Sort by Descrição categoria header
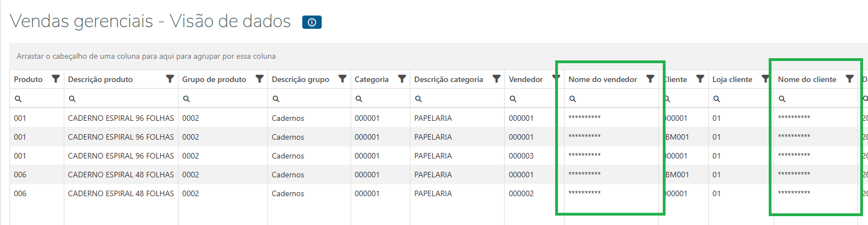The width and height of the screenshot is (868, 225). click(x=448, y=79)
